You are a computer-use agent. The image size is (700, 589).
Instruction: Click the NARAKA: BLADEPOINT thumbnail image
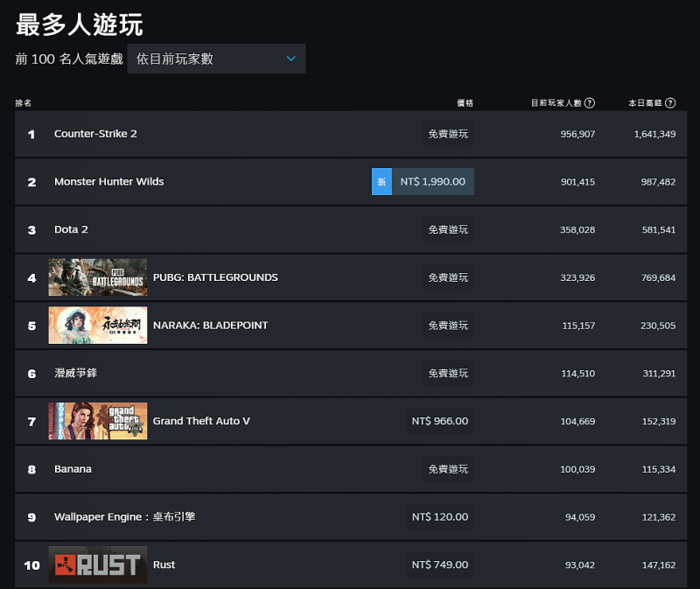click(98, 325)
